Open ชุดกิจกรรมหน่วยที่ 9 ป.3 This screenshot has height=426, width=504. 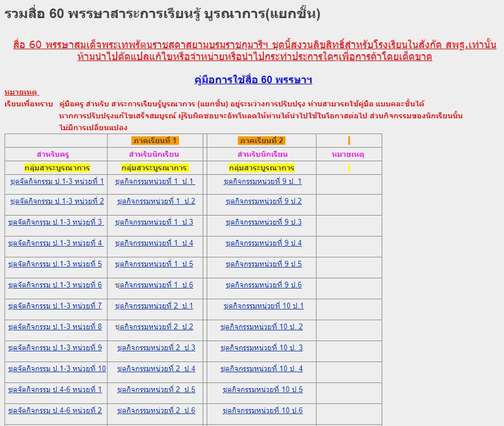pyautogui.click(x=263, y=222)
